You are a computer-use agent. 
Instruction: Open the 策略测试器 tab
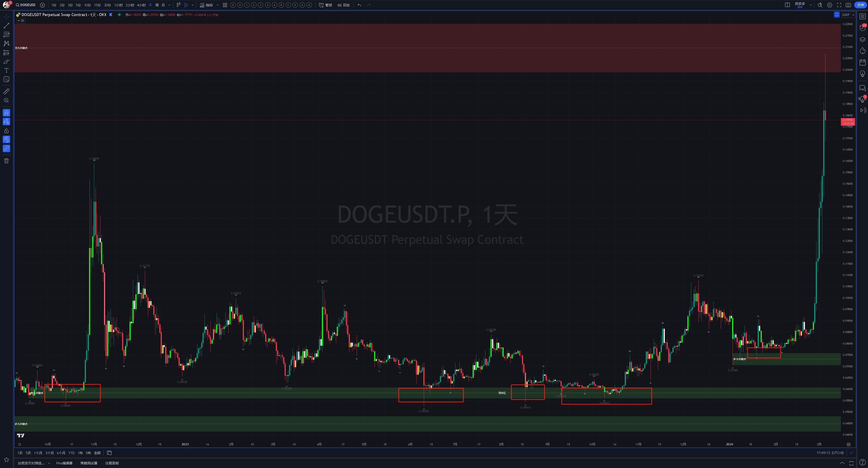[x=89, y=463]
